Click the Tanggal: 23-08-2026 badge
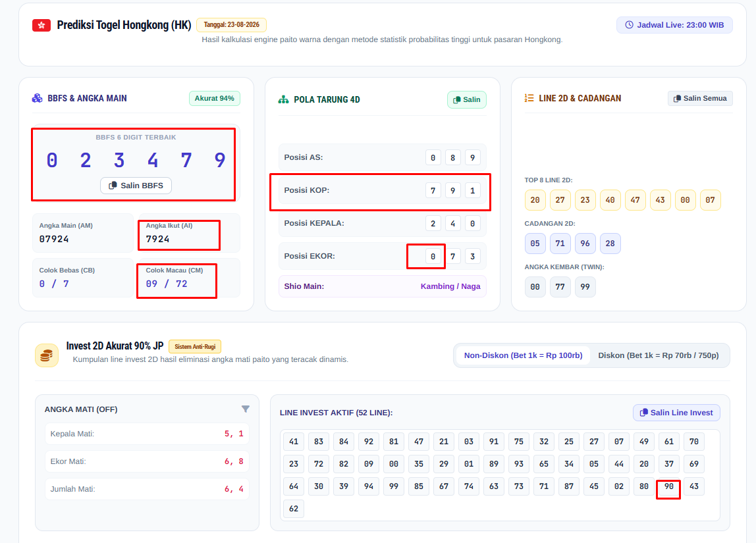Screen dimensions: 756x543 pyautogui.click(x=231, y=24)
